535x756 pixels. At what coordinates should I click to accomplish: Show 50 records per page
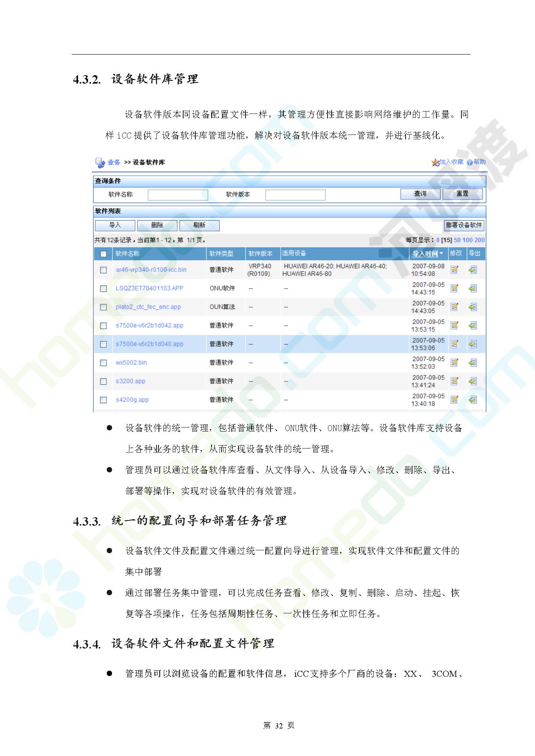(457, 240)
